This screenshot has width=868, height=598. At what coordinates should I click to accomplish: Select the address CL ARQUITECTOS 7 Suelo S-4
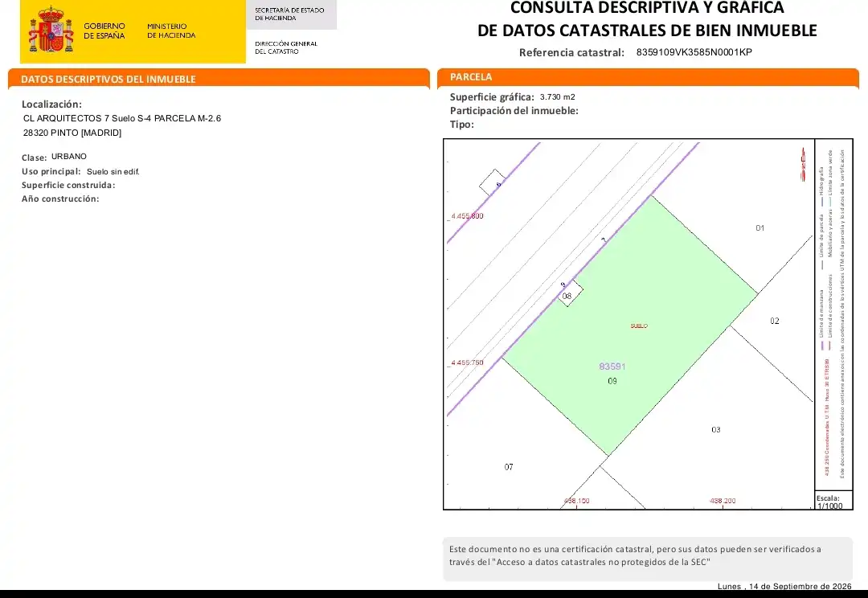pyautogui.click(x=87, y=118)
